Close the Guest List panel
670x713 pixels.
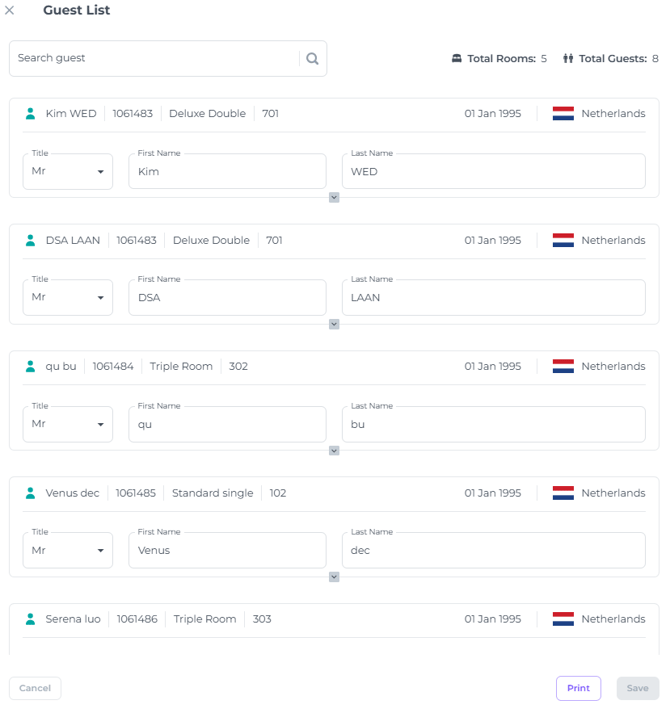coord(10,11)
